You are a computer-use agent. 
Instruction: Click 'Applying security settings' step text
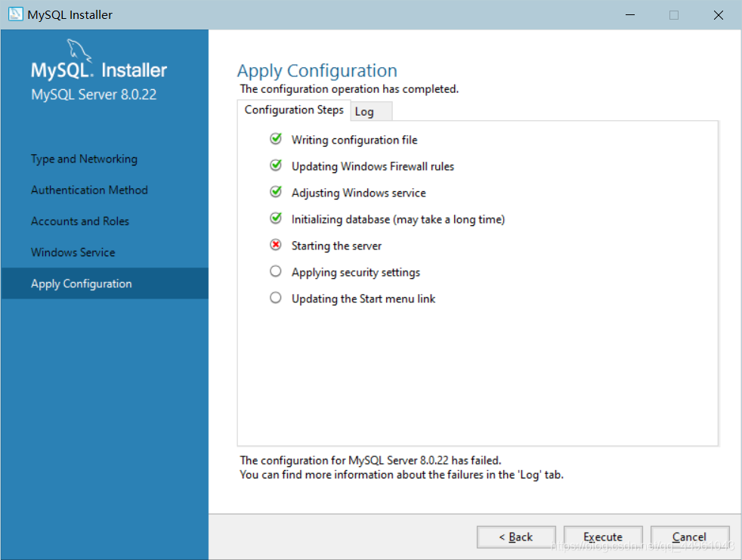[356, 273]
